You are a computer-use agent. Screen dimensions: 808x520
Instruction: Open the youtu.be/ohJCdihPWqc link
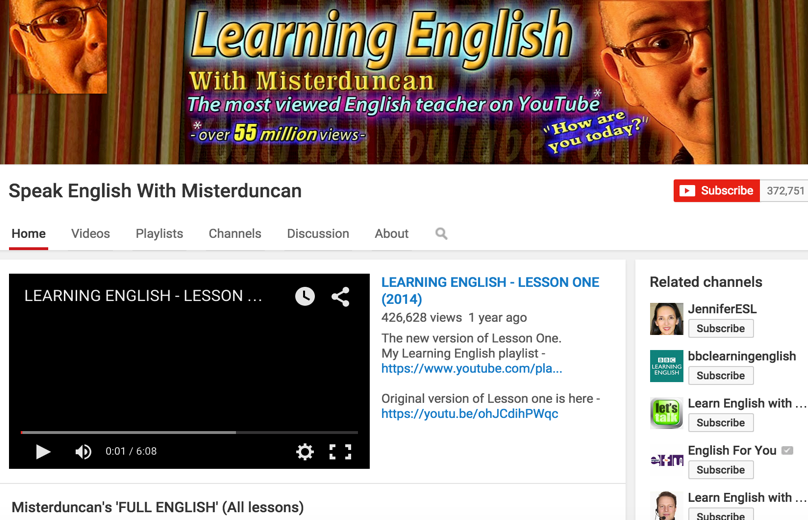coord(469,414)
